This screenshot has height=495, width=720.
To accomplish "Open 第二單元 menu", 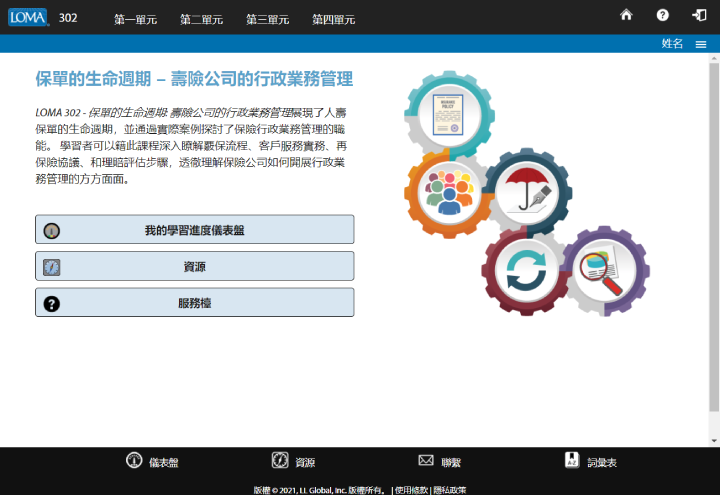I will (x=201, y=19).
